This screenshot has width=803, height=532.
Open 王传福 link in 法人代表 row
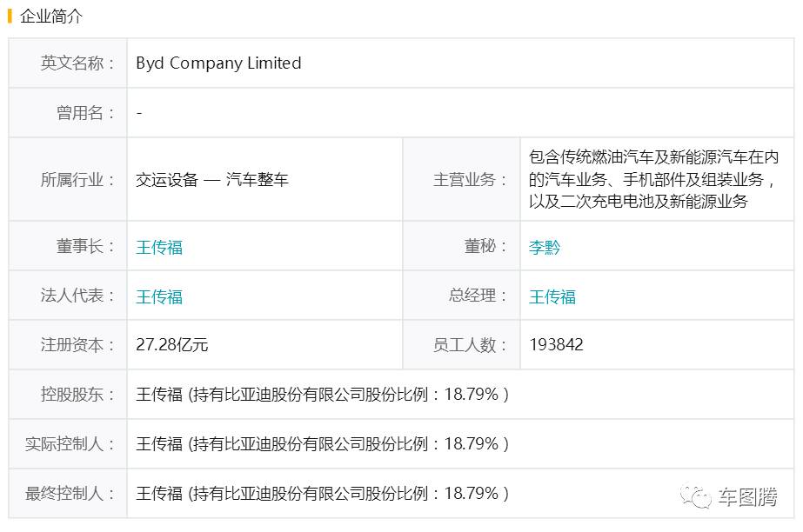coord(159,296)
